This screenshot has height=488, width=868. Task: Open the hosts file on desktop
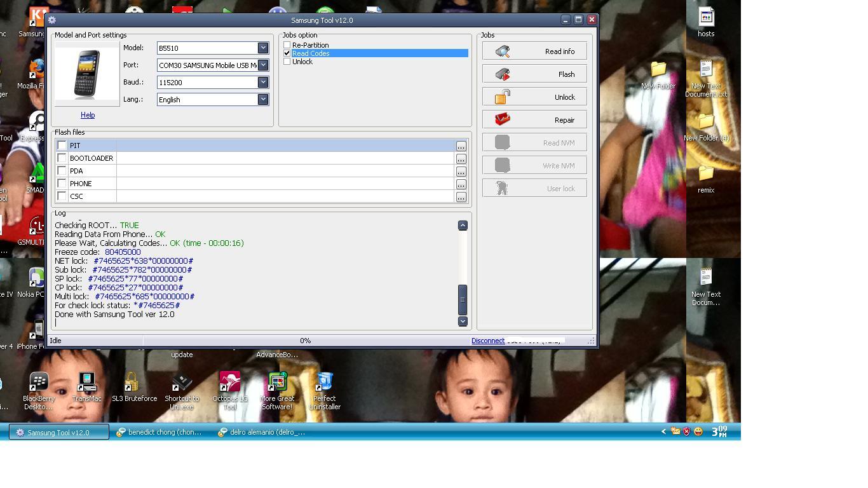tap(706, 22)
